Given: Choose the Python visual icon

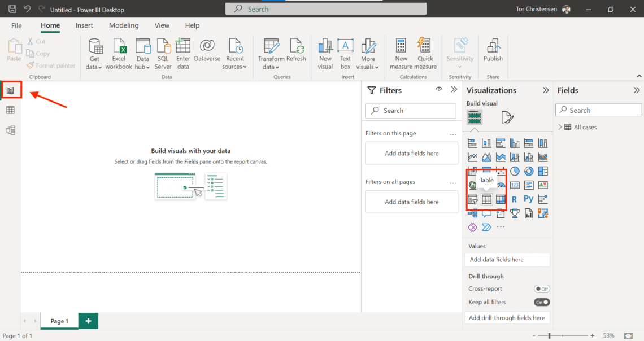Looking at the screenshot, I should click(x=528, y=199).
